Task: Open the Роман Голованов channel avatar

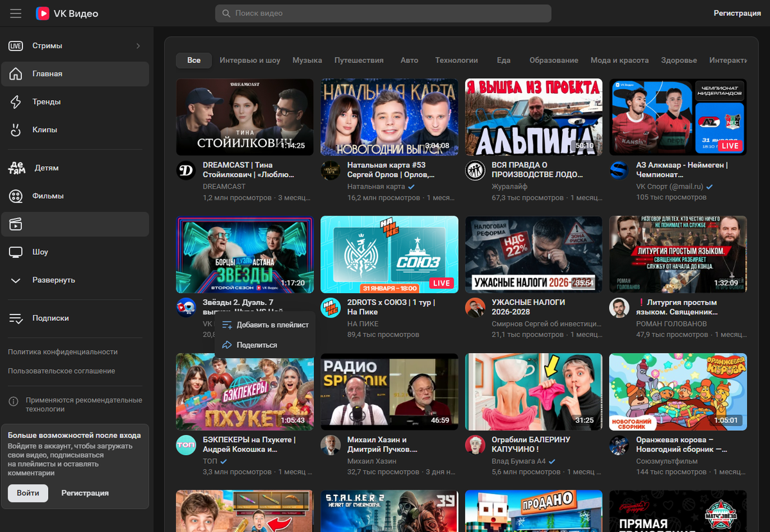Action: pos(619,307)
